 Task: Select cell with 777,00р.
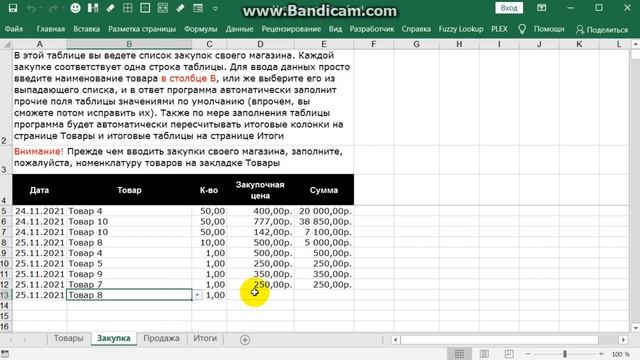[260, 222]
